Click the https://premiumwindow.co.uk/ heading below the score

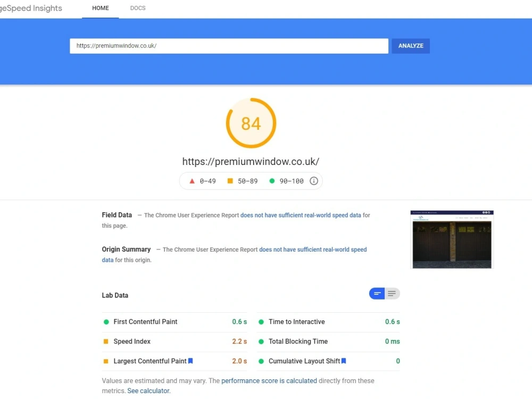pos(251,162)
